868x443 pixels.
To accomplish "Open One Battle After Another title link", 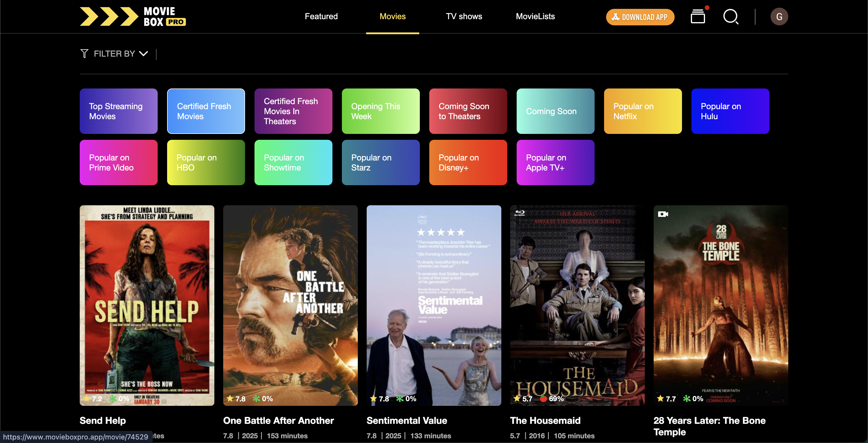I will coord(278,420).
